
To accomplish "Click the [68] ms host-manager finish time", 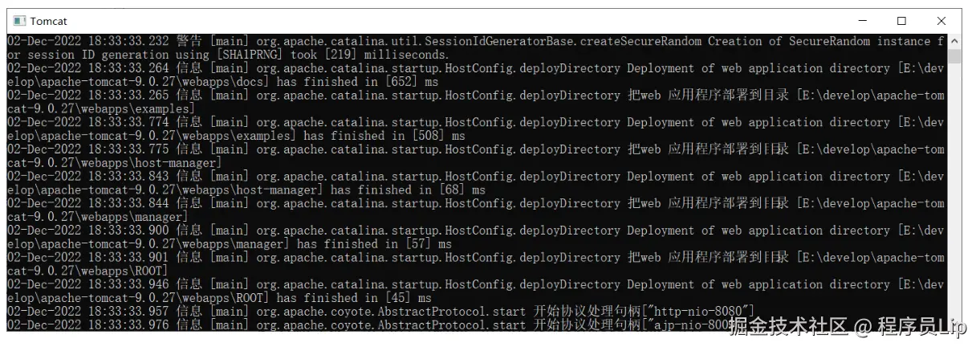I will tap(450, 190).
